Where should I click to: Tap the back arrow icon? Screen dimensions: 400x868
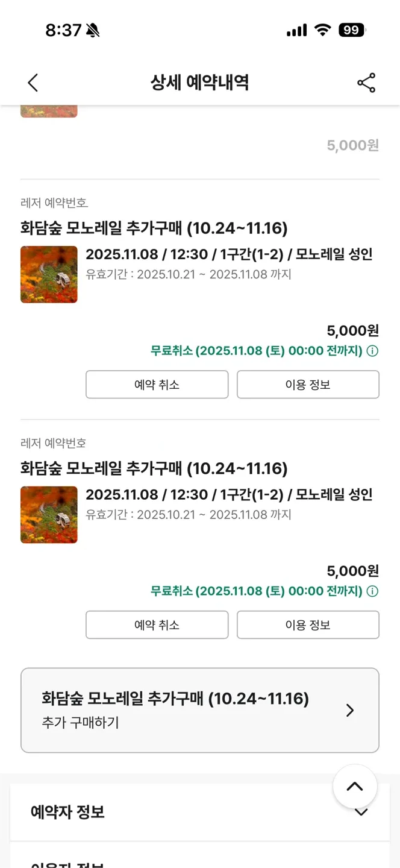[x=33, y=83]
